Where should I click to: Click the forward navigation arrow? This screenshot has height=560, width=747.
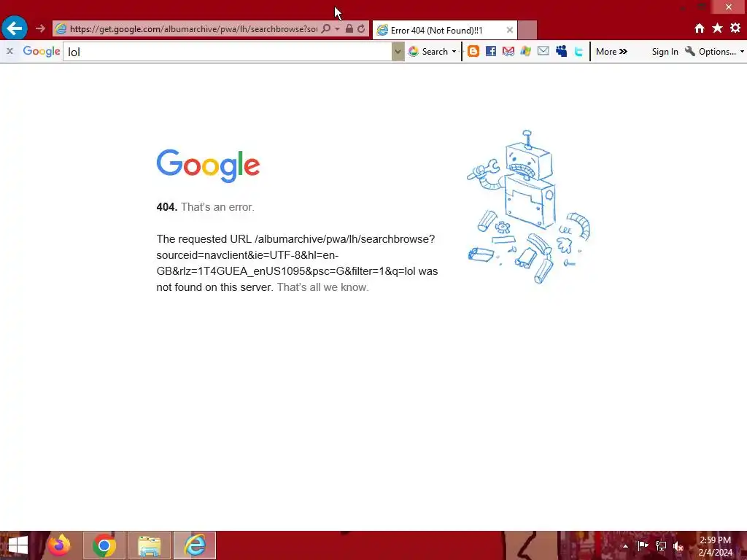point(40,28)
